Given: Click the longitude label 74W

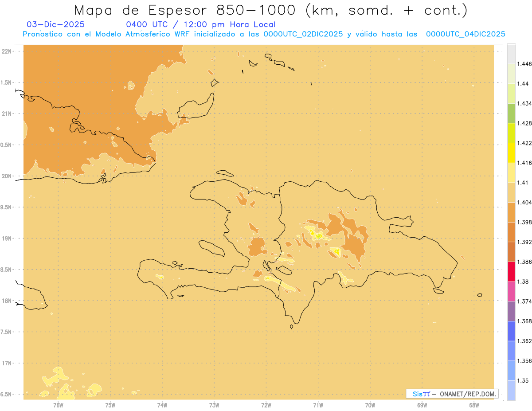Looking at the screenshot, I should tap(162, 405).
